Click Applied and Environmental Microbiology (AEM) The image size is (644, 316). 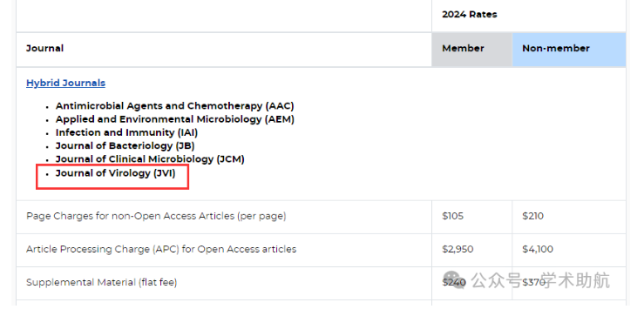point(175,119)
